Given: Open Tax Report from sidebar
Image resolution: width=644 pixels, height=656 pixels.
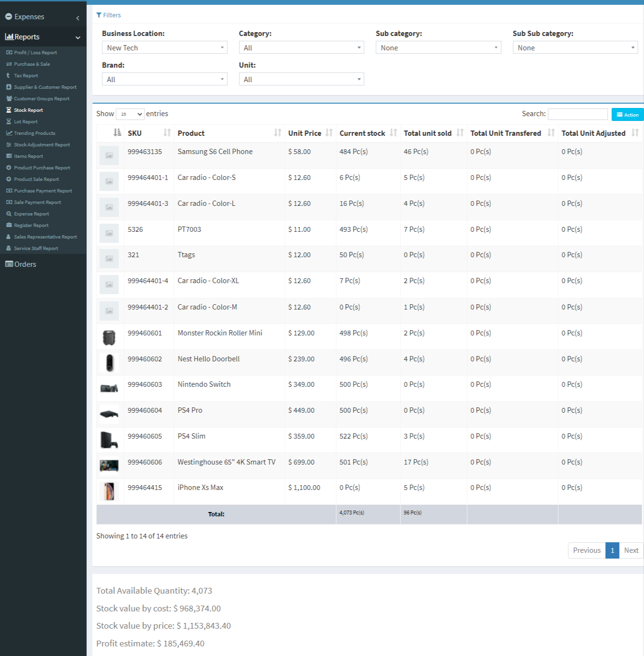Looking at the screenshot, I should (26, 76).
